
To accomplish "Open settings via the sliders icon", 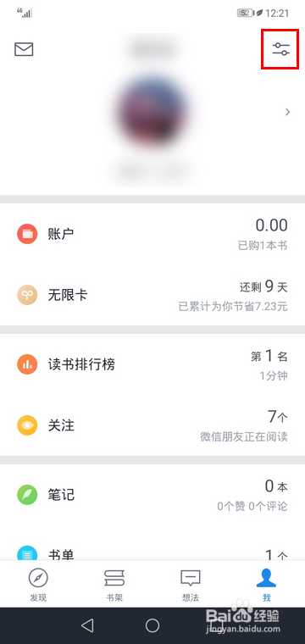I will (x=280, y=49).
